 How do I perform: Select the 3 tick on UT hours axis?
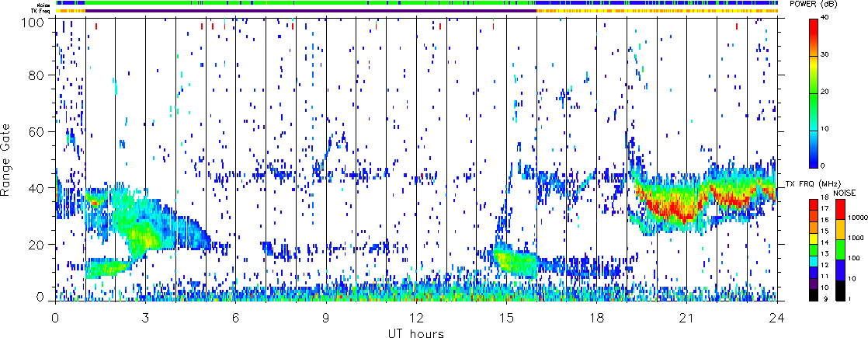(x=145, y=318)
